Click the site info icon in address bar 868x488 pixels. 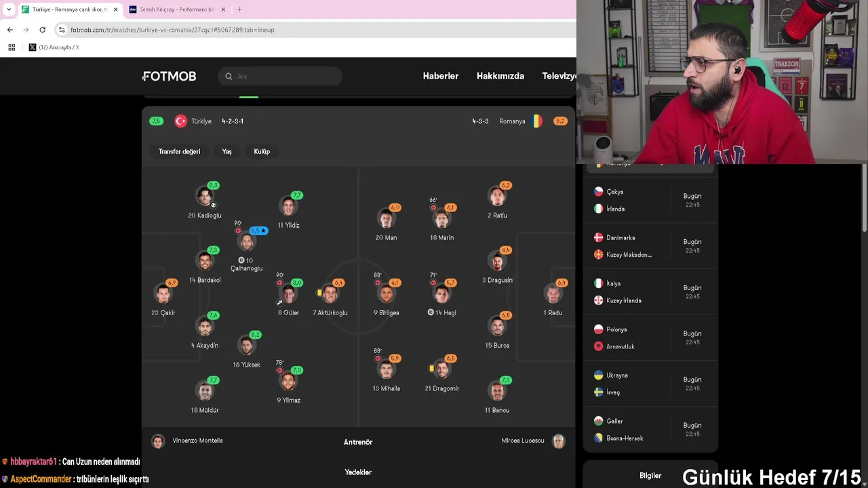tap(62, 30)
